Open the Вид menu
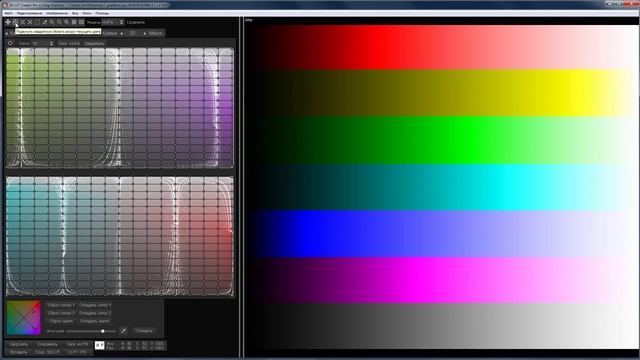This screenshot has width=640, height=360. pyautogui.click(x=75, y=13)
